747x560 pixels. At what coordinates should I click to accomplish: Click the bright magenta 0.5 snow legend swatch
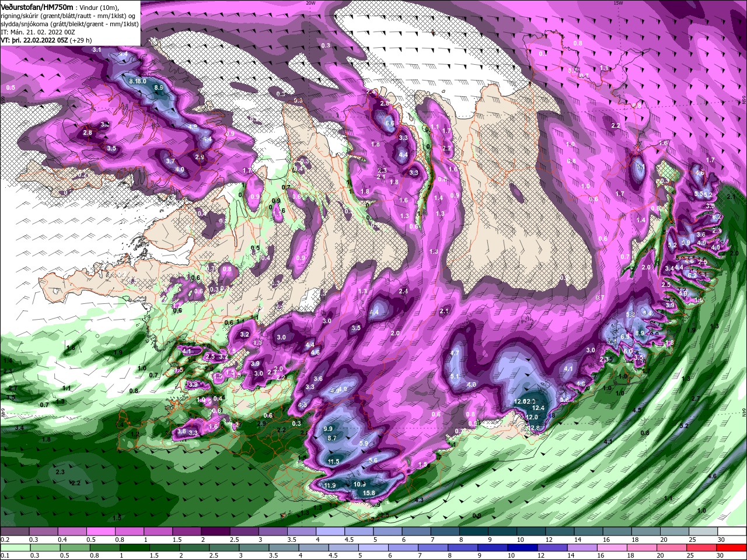tap(100, 531)
